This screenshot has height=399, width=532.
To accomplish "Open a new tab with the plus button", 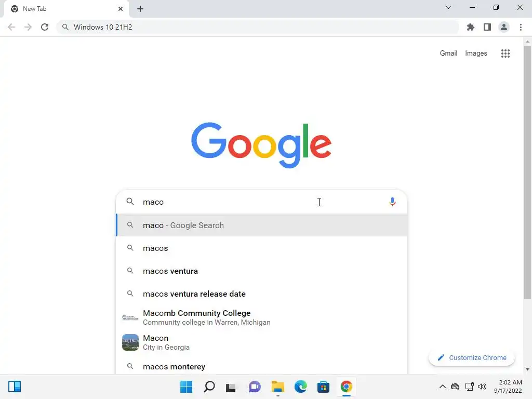I will click(x=140, y=9).
